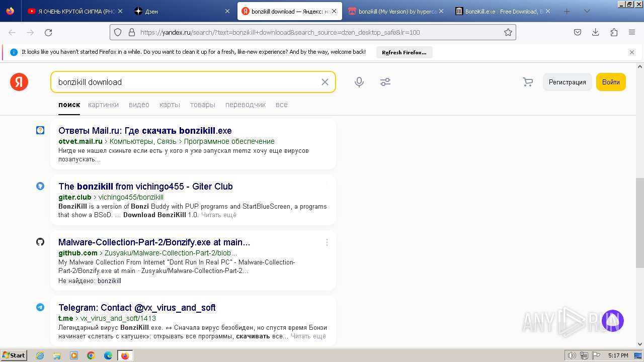644x362 pixels.
Task: Click the giter.club green domain link
Action: click(x=75, y=197)
